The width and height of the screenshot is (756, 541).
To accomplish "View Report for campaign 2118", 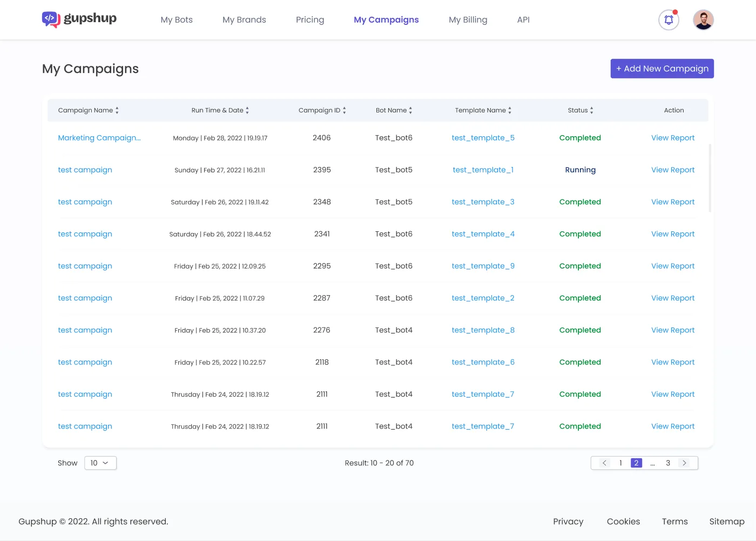I will (x=673, y=362).
